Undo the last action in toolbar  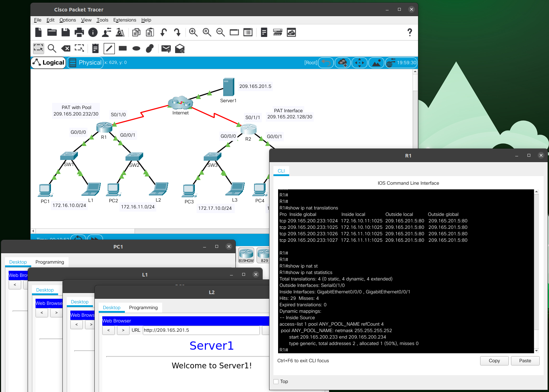(x=164, y=33)
